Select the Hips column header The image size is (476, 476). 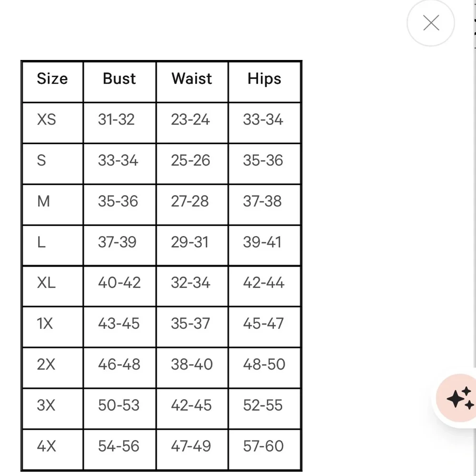coord(264,79)
